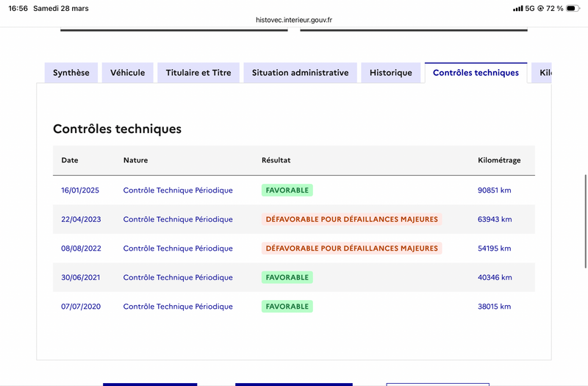
Task: Click the défavorable badge in the 22/04/2023 row
Action: (x=351, y=219)
